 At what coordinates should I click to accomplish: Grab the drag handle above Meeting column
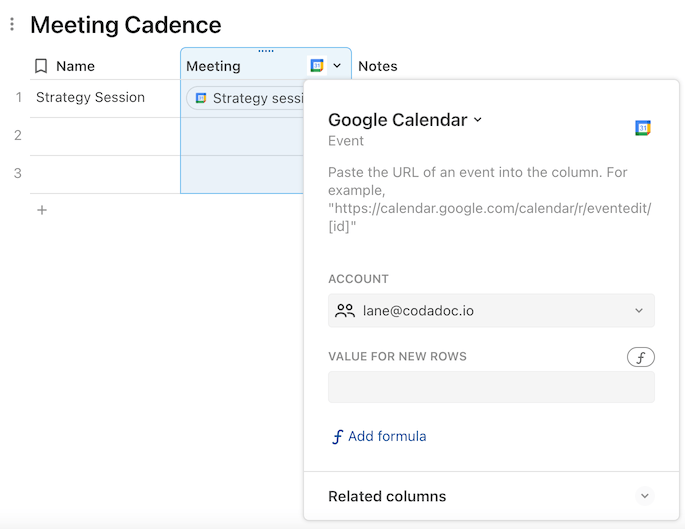pyautogui.click(x=266, y=51)
